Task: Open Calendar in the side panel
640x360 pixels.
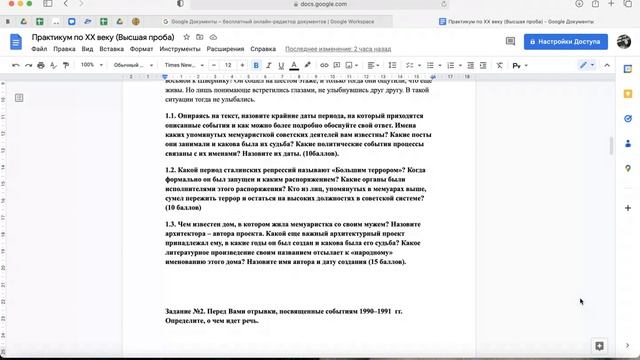Action: [628, 69]
